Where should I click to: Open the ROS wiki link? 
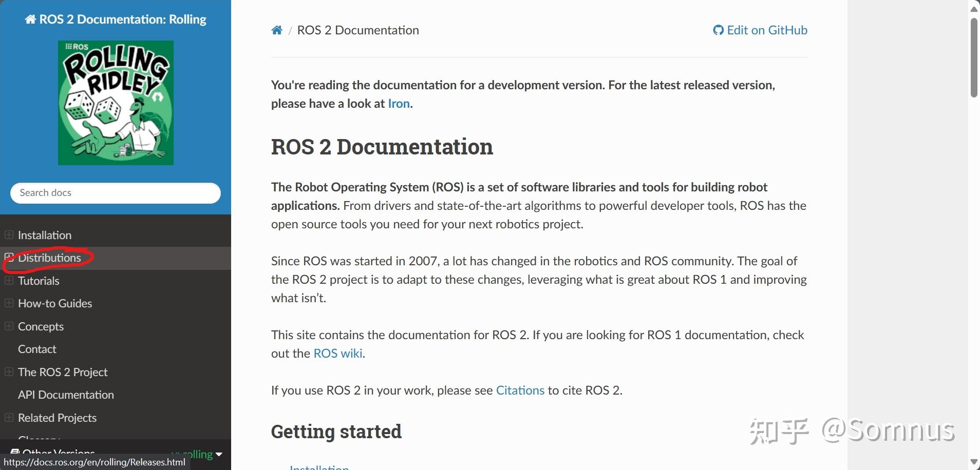(337, 353)
